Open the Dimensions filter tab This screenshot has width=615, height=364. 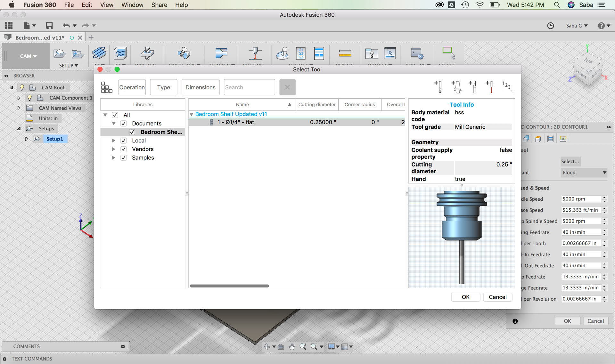point(200,87)
